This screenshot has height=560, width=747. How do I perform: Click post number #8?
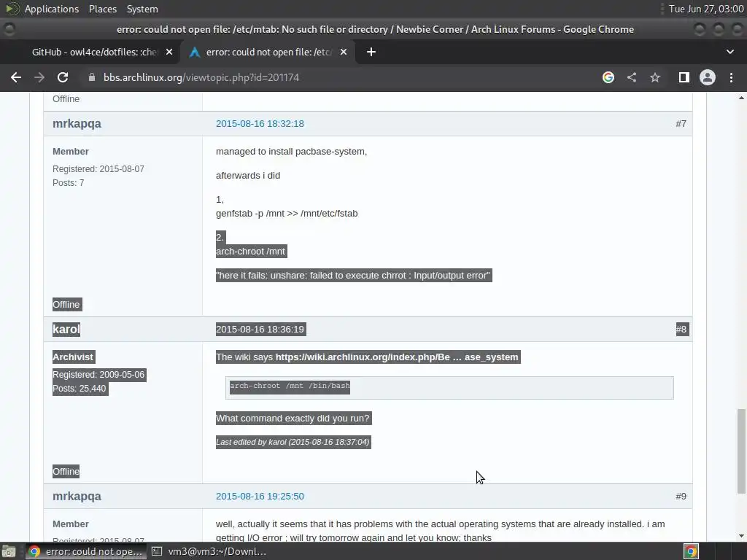tap(681, 330)
